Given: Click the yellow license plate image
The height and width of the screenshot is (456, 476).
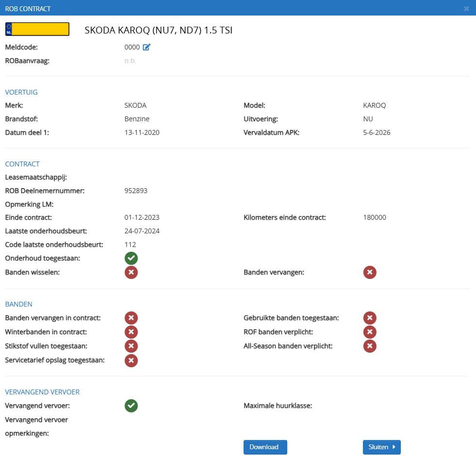Looking at the screenshot, I should 37,29.
